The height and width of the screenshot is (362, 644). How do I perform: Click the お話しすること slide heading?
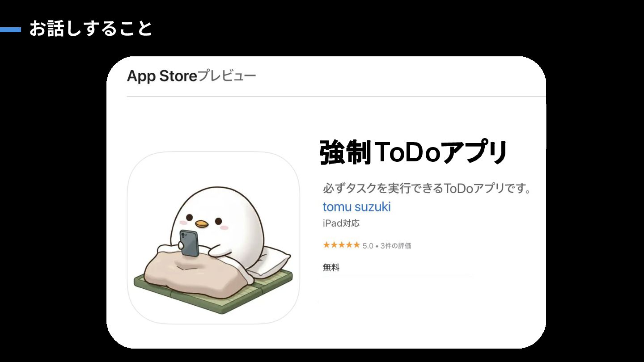(x=91, y=29)
